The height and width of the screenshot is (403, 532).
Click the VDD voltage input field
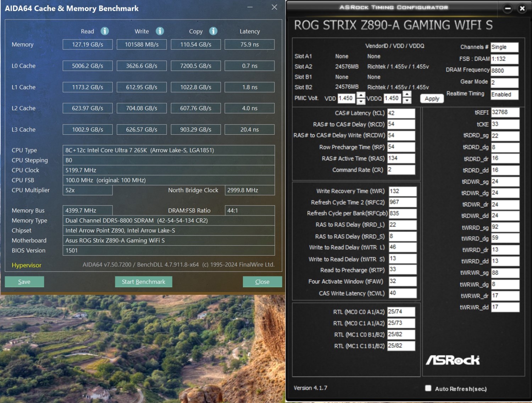(346, 98)
